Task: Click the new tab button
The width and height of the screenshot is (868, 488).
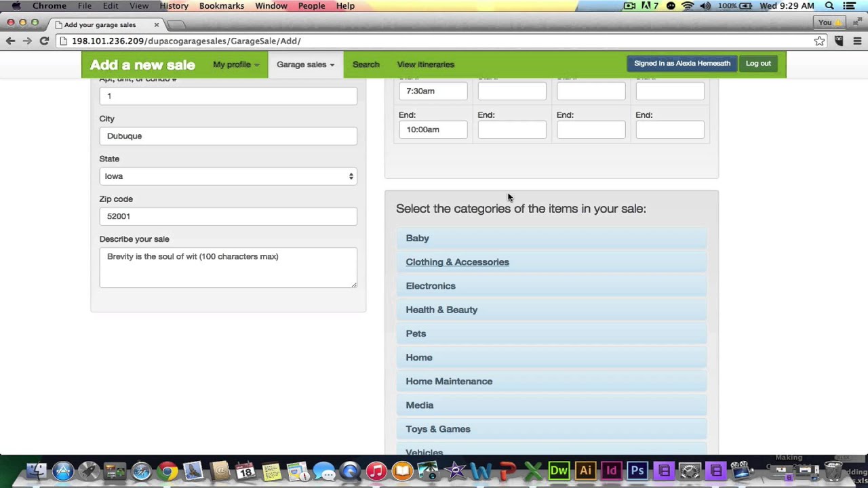Action: 176,25
